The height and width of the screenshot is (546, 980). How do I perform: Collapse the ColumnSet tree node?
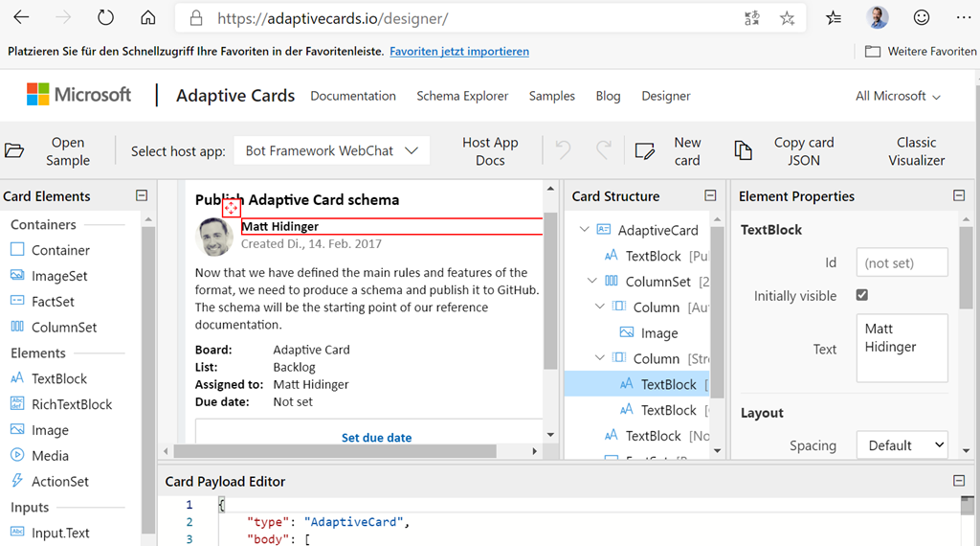[x=591, y=281]
